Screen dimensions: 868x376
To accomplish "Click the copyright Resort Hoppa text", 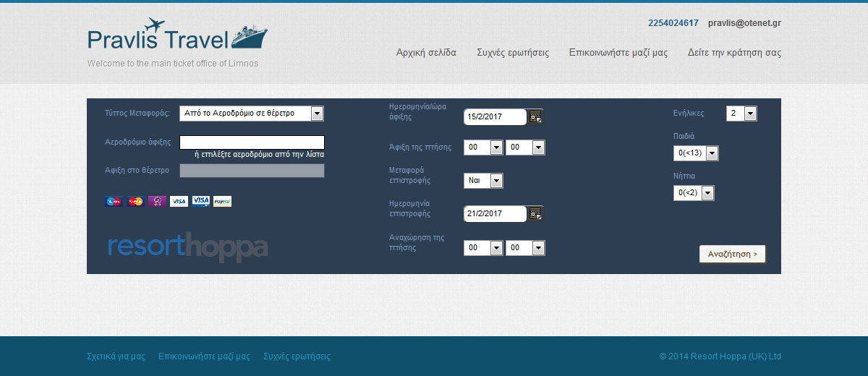I will click(x=720, y=356).
